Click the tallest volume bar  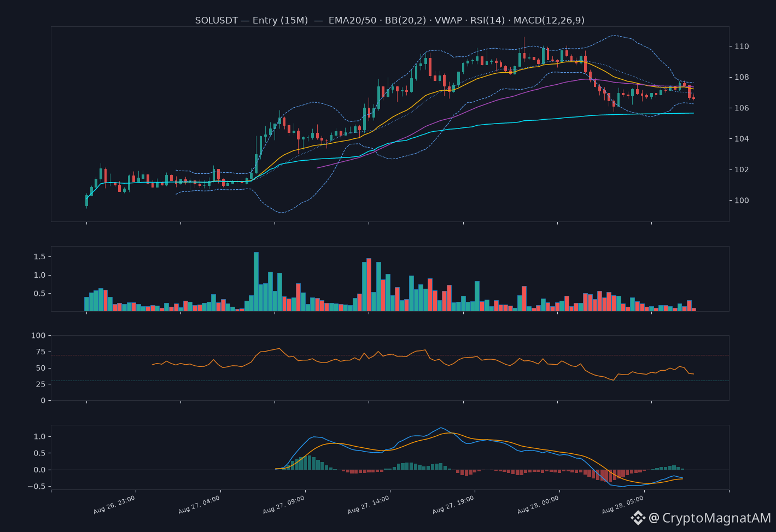point(256,282)
